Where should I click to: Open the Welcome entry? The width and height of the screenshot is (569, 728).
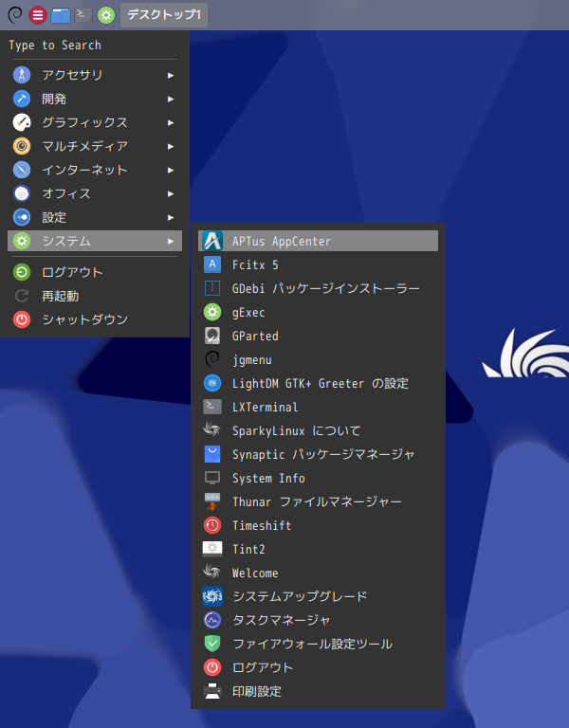tap(318, 573)
